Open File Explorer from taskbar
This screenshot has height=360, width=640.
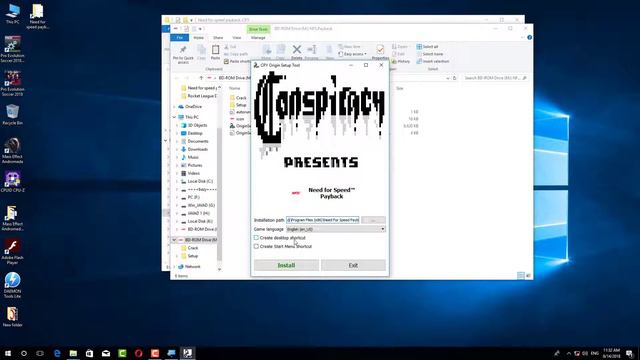pos(73,353)
